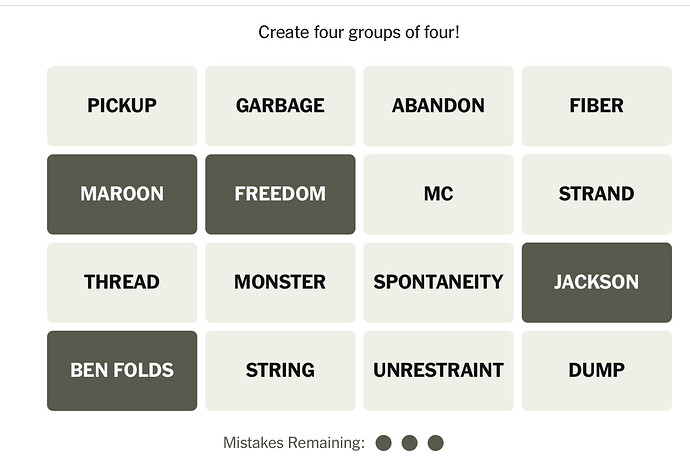Select the DUMP tile
Viewport: 690px width, 461px height.
(597, 371)
